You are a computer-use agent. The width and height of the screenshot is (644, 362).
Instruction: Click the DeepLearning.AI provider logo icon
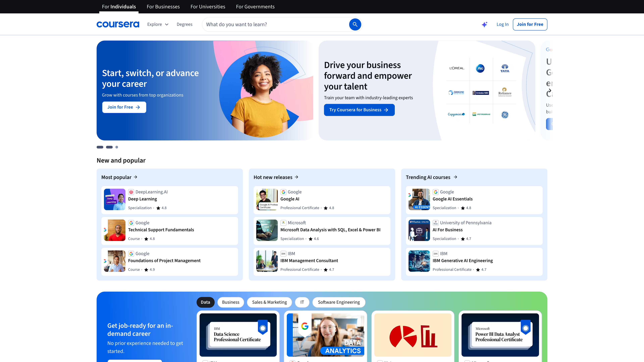pos(131,192)
